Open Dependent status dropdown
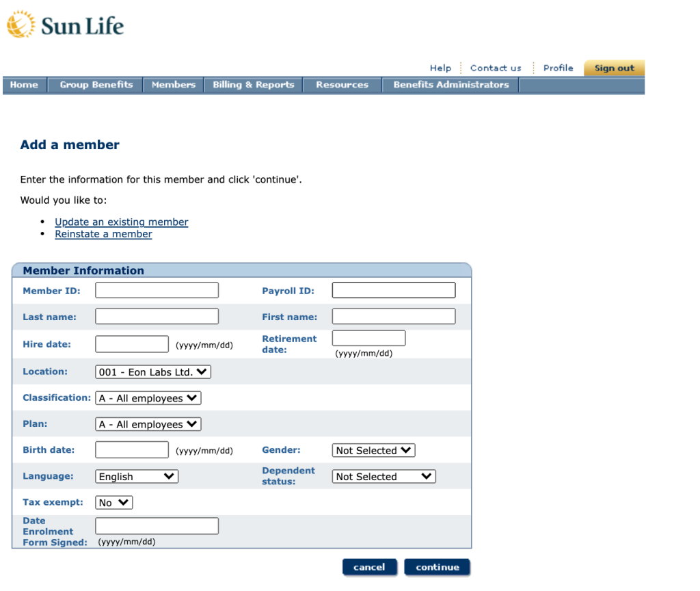This screenshot has height=591, width=700. (x=383, y=476)
